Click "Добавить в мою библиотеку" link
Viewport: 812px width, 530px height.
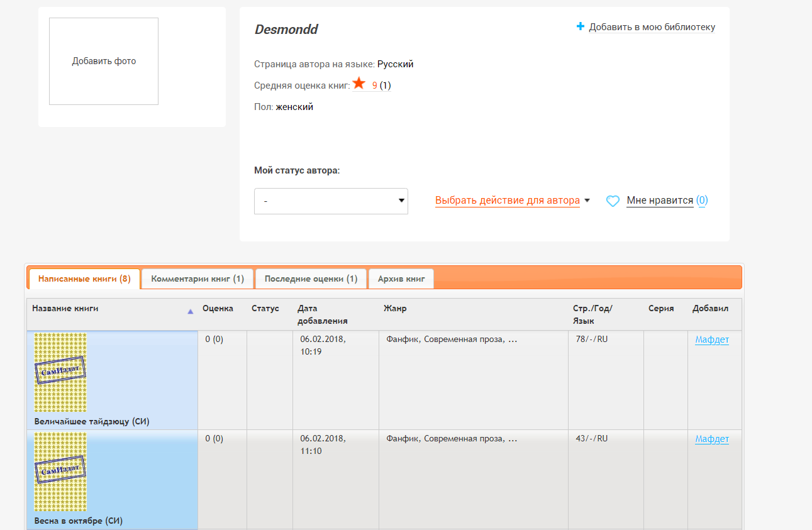coord(652,27)
